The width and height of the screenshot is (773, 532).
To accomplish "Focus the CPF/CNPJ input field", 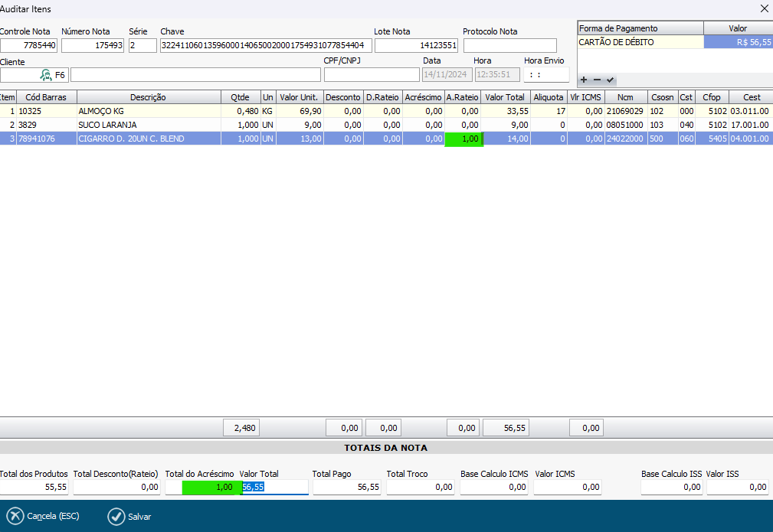I will coord(371,75).
